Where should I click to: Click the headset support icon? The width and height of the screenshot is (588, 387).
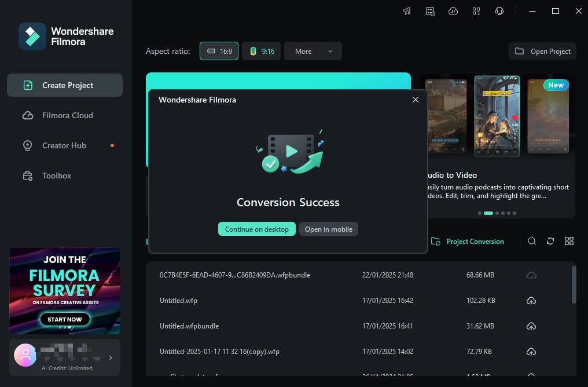click(x=499, y=11)
